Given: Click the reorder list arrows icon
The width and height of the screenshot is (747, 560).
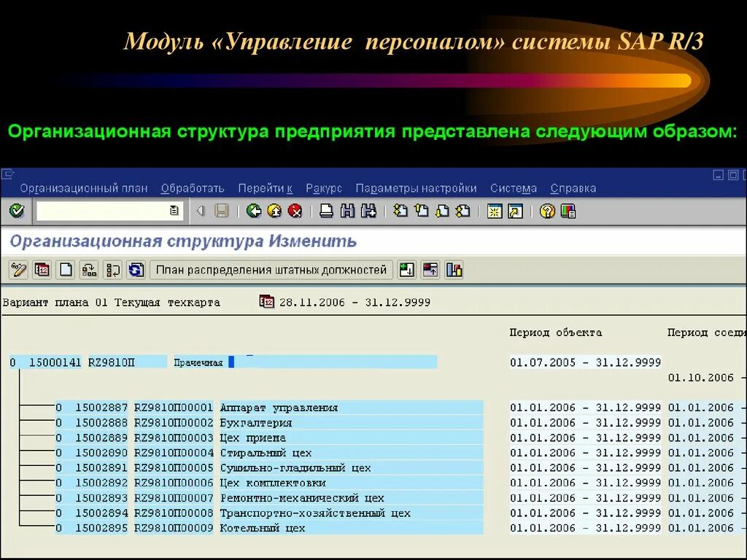Looking at the screenshot, I should (113, 270).
